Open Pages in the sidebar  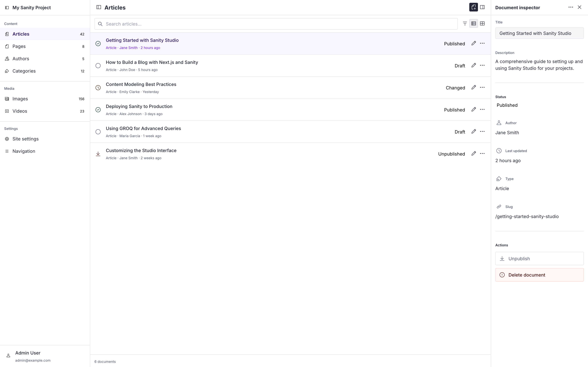(x=45, y=46)
